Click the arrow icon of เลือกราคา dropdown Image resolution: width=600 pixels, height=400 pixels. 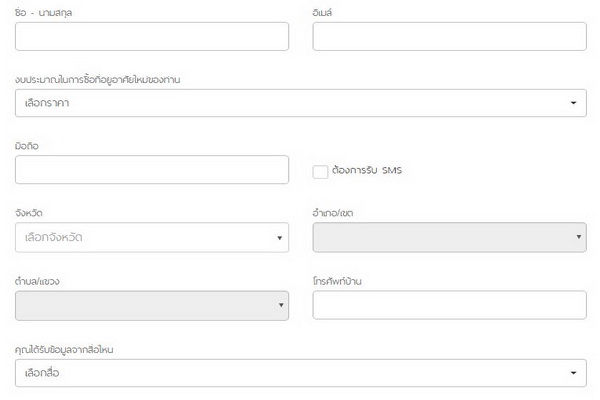pyautogui.click(x=573, y=103)
